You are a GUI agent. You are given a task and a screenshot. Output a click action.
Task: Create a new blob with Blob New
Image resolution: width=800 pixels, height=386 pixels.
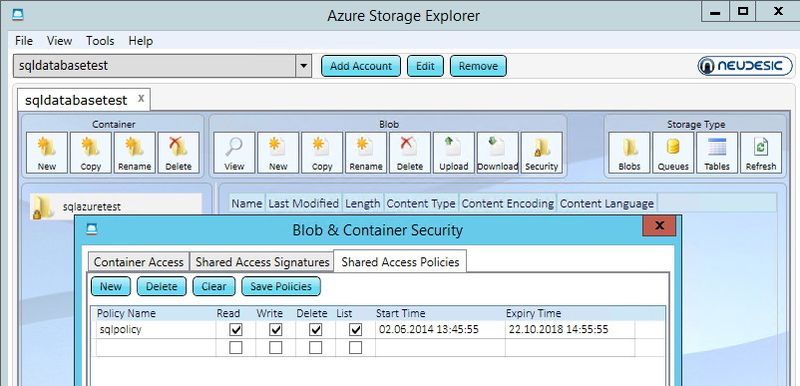[278, 153]
